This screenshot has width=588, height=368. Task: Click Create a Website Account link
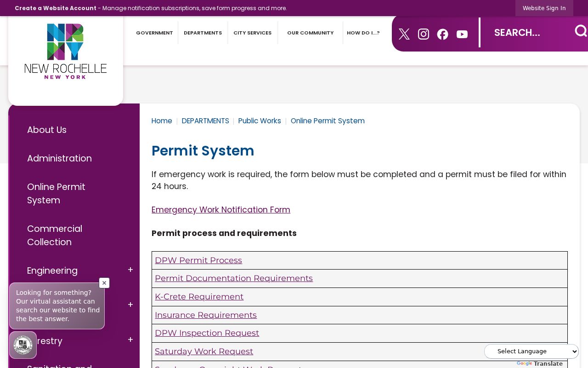pos(56,8)
